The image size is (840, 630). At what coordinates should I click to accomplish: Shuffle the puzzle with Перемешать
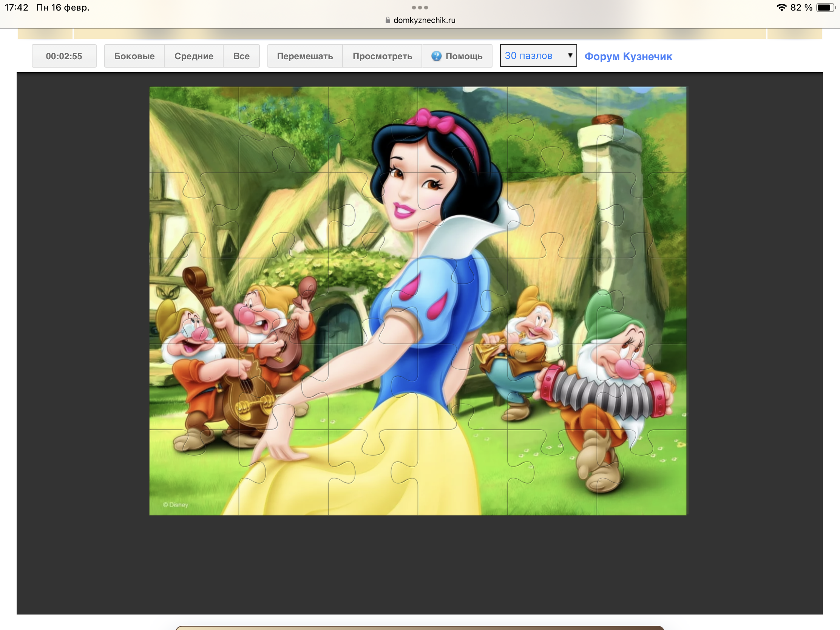pyautogui.click(x=305, y=56)
